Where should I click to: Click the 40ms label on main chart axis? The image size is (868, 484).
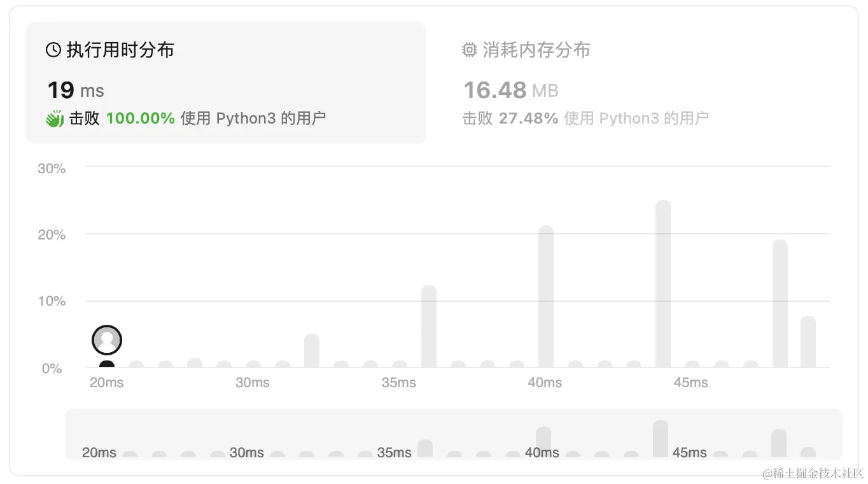pyautogui.click(x=545, y=383)
